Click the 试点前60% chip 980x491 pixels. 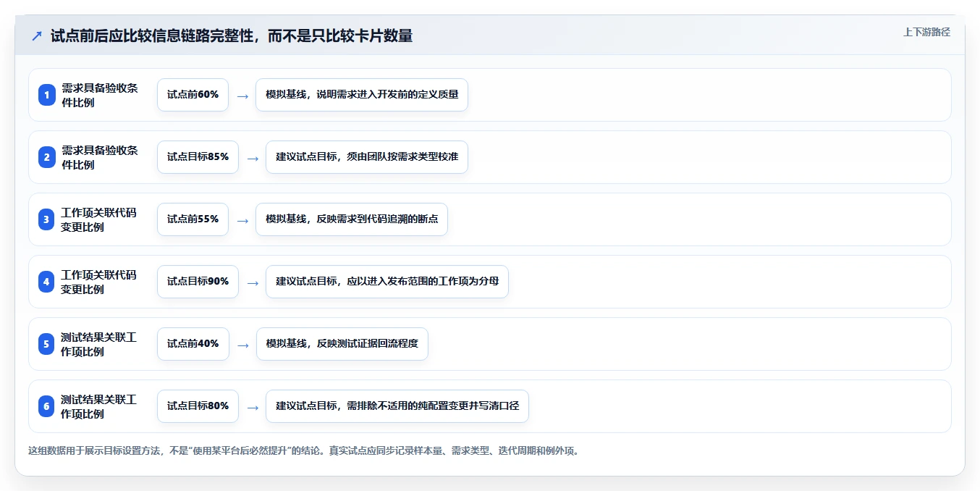pos(193,95)
